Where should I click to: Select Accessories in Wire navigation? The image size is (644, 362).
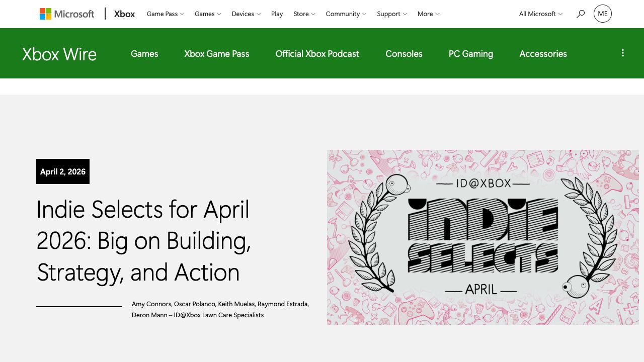pyautogui.click(x=543, y=54)
